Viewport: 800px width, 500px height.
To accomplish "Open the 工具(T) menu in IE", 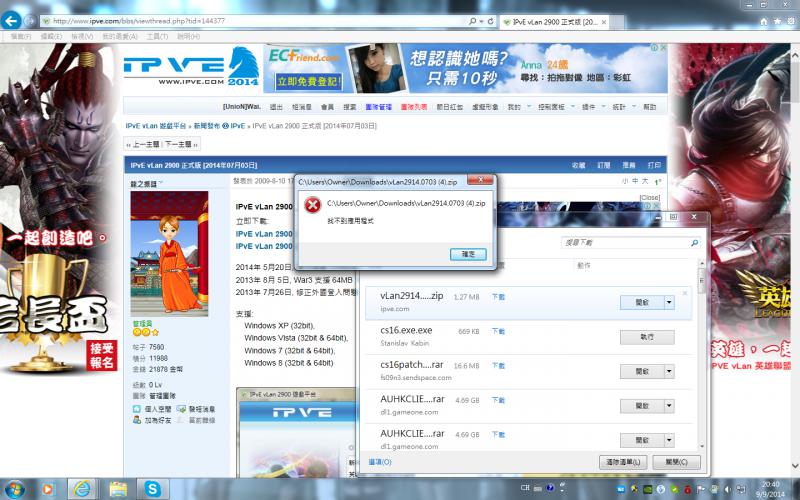I will (157, 37).
